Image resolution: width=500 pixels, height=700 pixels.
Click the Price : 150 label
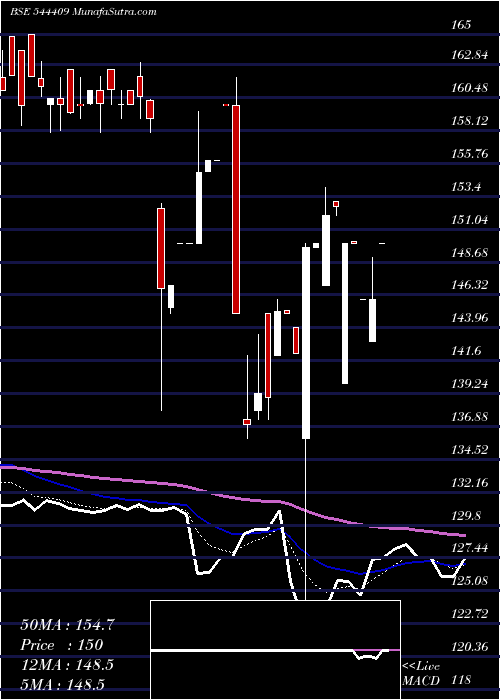tap(62, 645)
